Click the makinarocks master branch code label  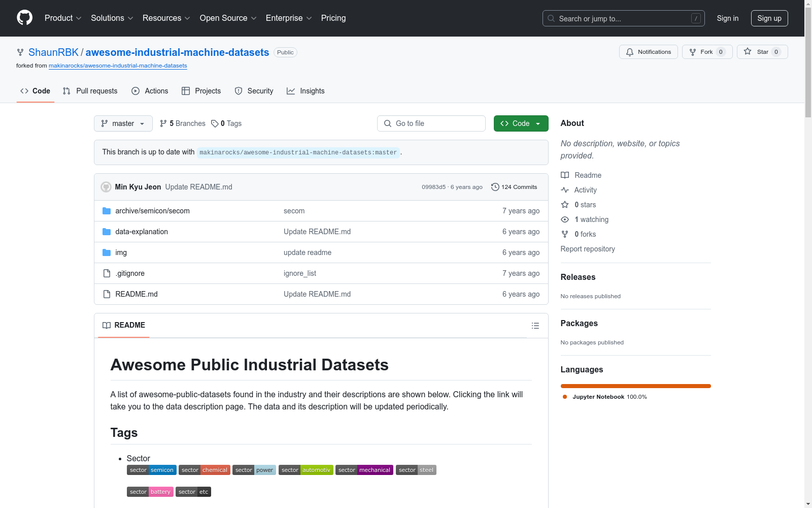tap(298, 152)
